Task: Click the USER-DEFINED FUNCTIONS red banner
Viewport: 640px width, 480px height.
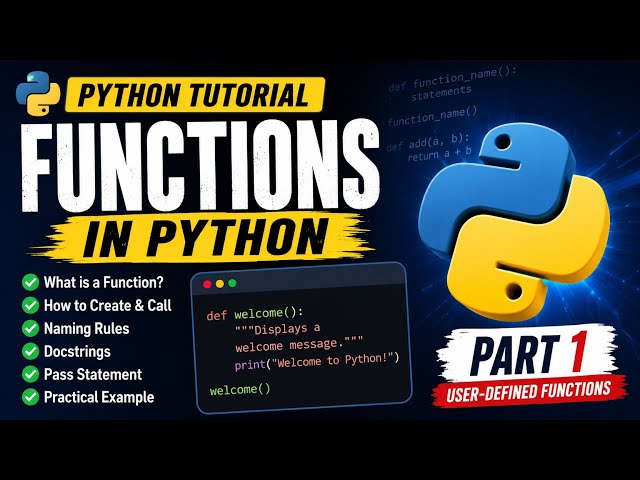Action: pyautogui.click(x=529, y=391)
